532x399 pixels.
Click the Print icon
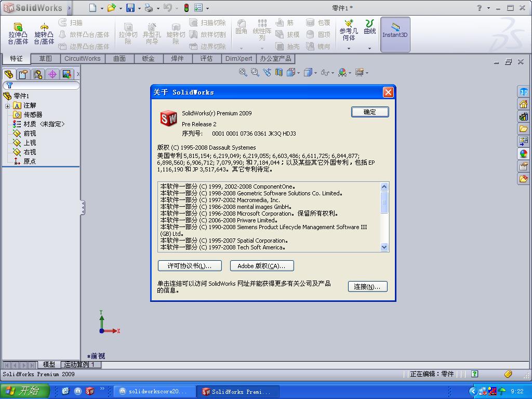(149, 8)
